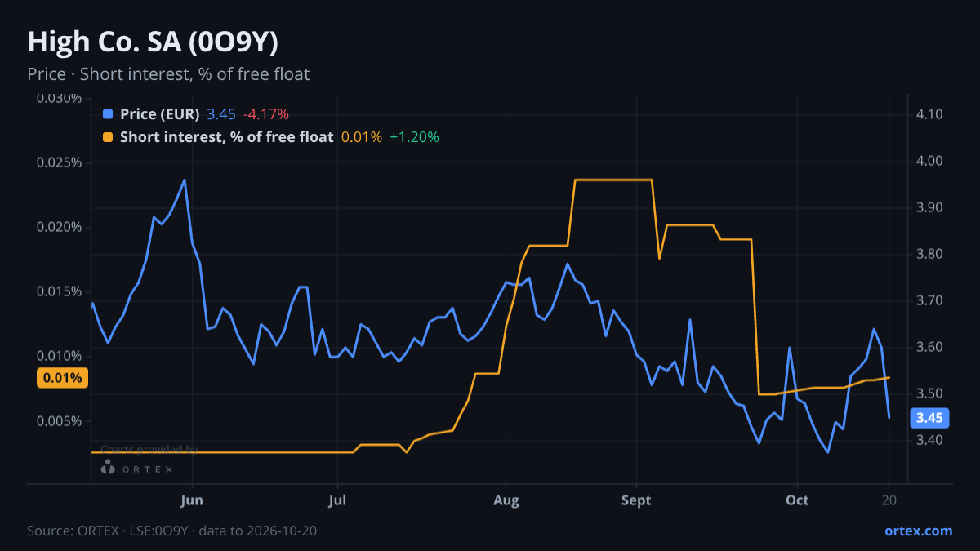Screen dimensions: 980x551
Task: Click the 0.005% left axis tick
Action: 59,421
